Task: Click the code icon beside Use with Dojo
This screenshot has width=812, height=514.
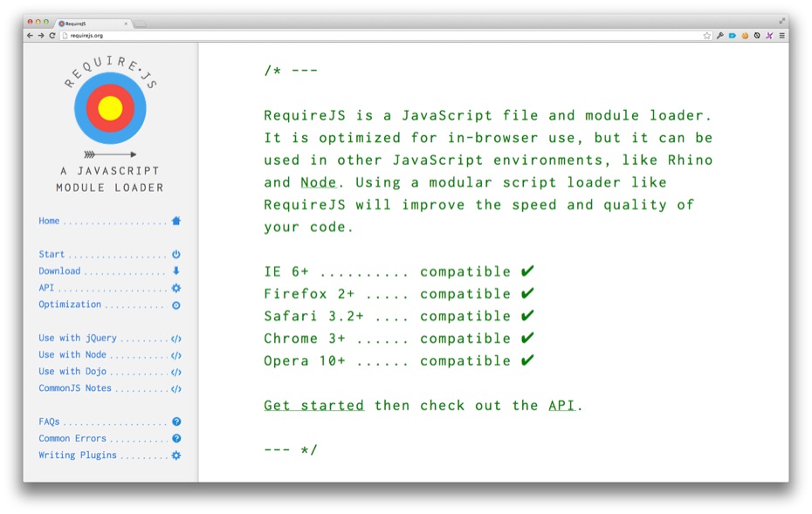Action: pyautogui.click(x=176, y=372)
